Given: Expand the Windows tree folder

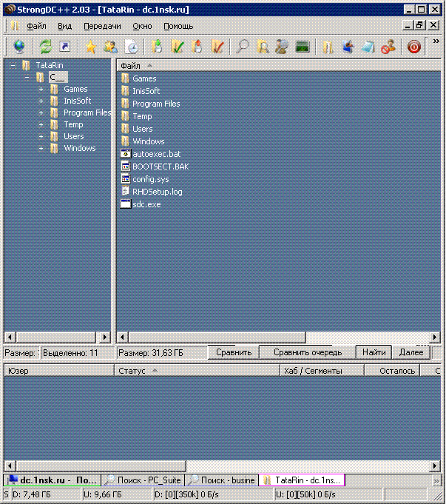Looking at the screenshot, I should tap(41, 149).
